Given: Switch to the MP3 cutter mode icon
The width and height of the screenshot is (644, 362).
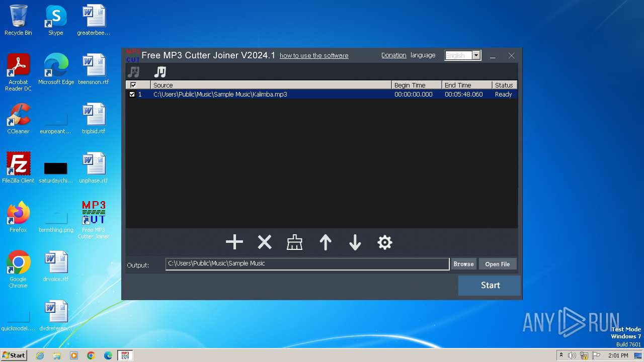Looking at the screenshot, I should [x=133, y=72].
